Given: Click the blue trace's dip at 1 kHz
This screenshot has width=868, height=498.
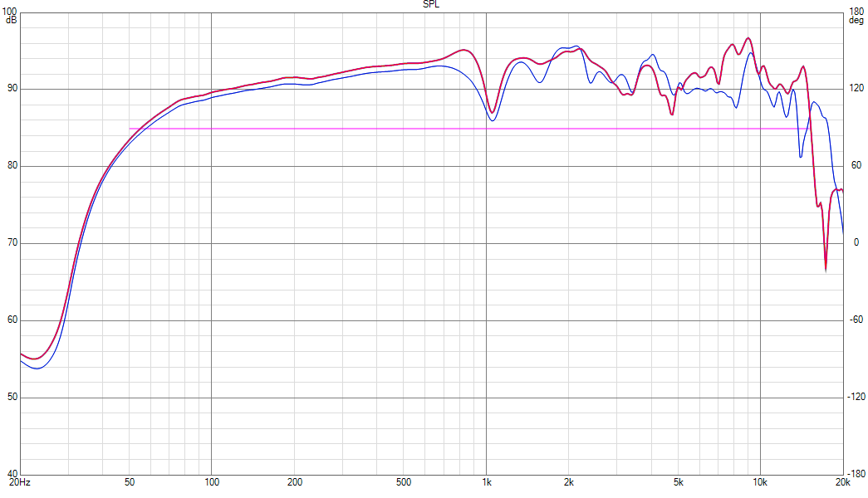Looking at the screenshot, I should pos(492,119).
